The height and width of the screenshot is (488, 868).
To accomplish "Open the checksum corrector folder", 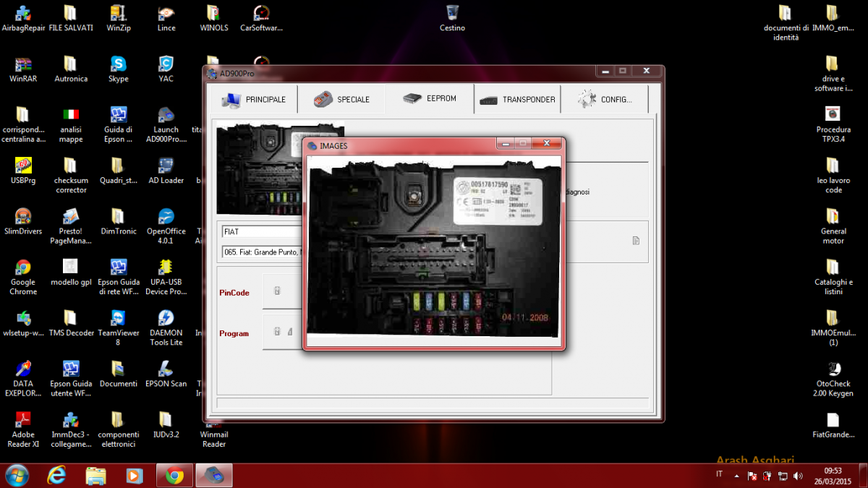I will [x=71, y=175].
